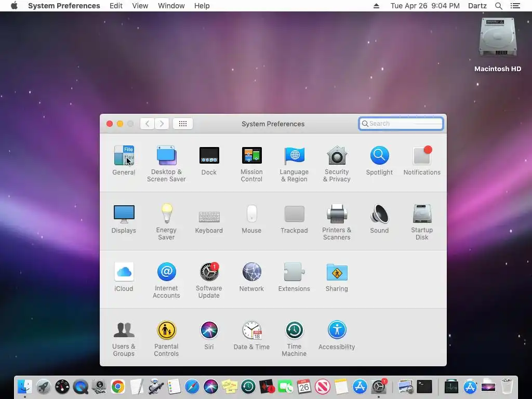532x399 pixels.
Task: Open QuickTime Player from the Dock
Action: click(x=81, y=387)
